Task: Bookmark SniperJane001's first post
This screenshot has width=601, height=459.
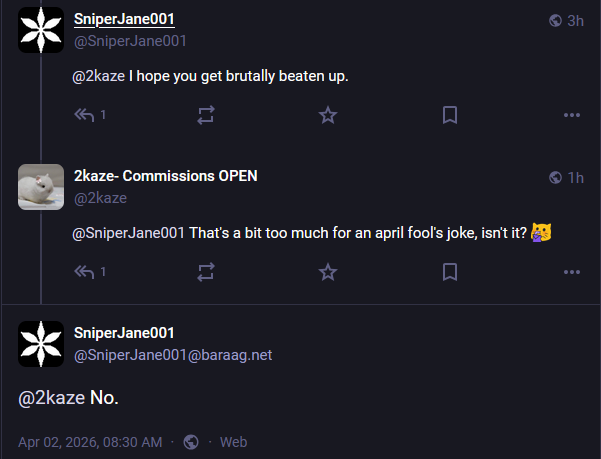Action: [x=450, y=115]
